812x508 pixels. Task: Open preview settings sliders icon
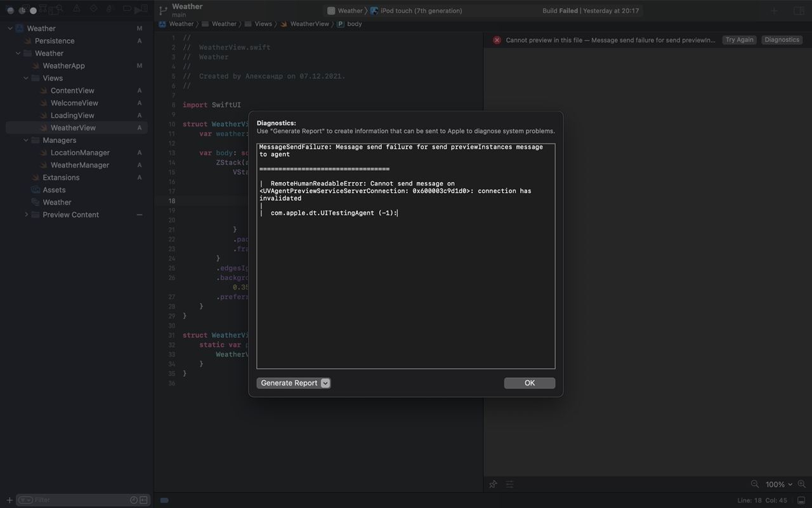pyautogui.click(x=509, y=485)
